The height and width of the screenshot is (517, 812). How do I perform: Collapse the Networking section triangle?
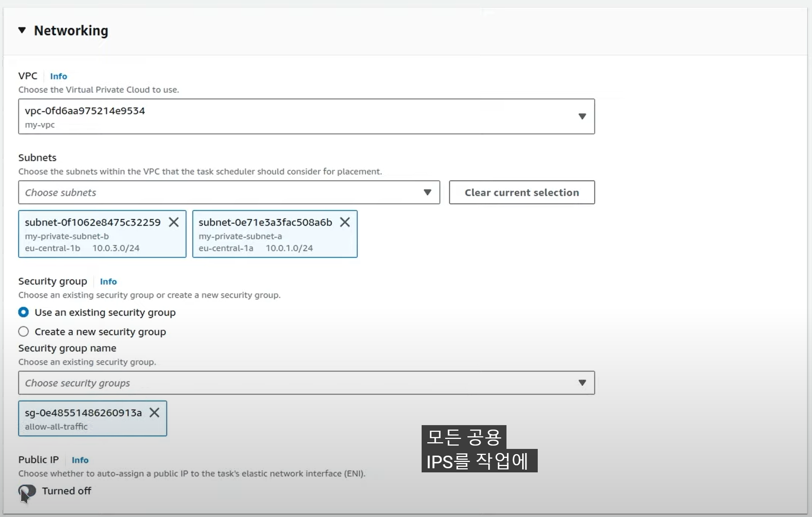click(22, 30)
